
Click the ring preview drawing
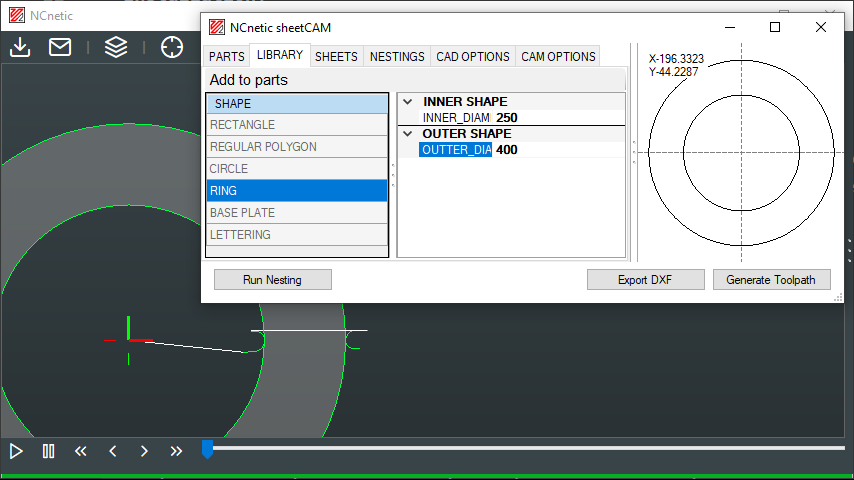[x=741, y=153]
